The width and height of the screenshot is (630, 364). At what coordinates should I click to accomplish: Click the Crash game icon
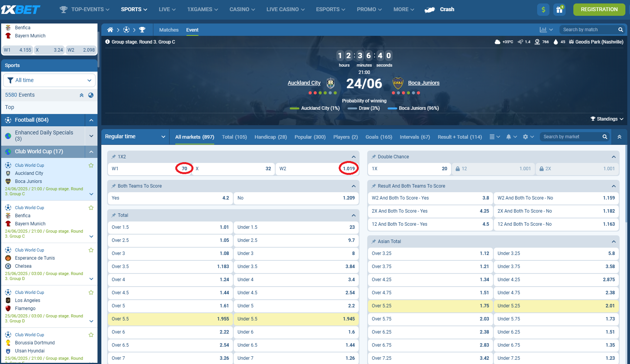click(430, 10)
